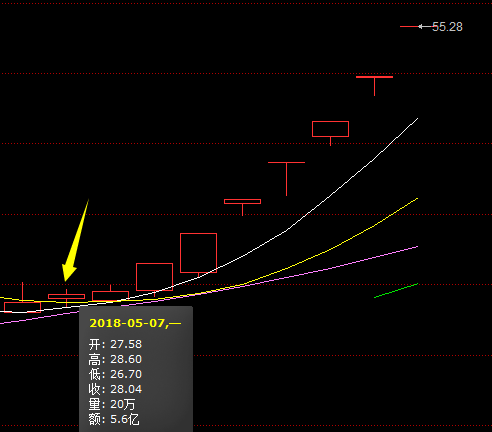The width and height of the screenshot is (492, 432).
Task: Click the short green moving average line
Action: click(396, 290)
